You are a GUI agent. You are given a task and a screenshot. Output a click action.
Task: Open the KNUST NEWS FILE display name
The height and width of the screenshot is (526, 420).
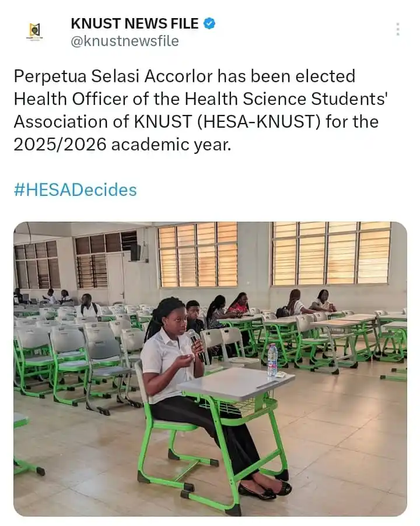[135, 23]
